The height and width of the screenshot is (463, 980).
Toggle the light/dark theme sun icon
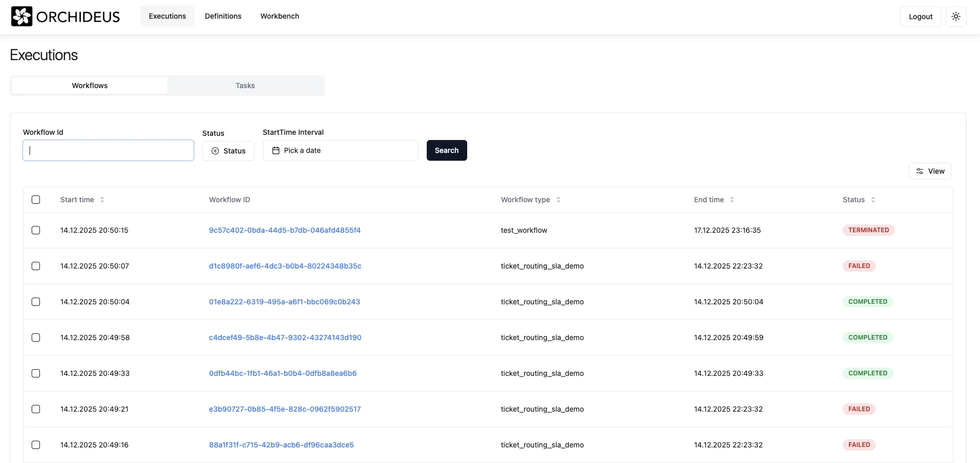tap(956, 17)
